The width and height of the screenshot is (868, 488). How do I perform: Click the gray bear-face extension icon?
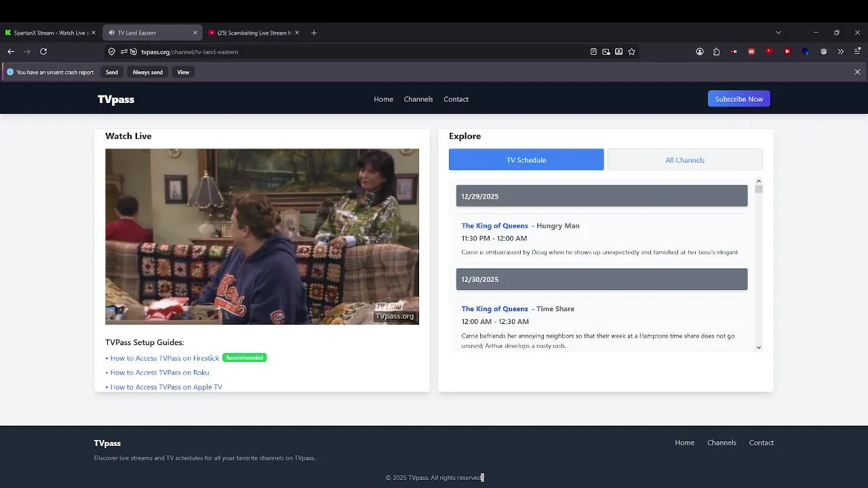click(x=823, y=52)
